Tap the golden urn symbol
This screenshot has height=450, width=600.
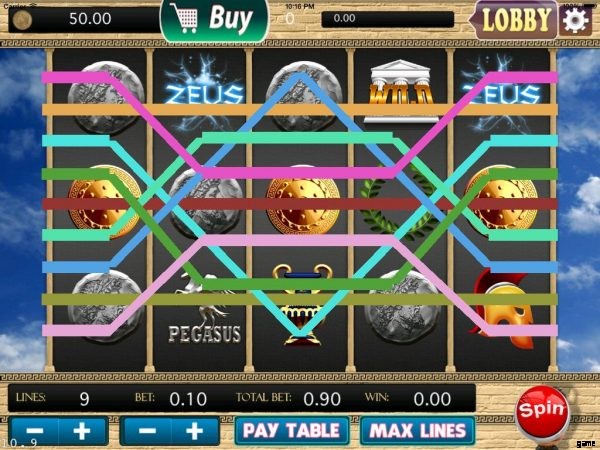[302, 305]
